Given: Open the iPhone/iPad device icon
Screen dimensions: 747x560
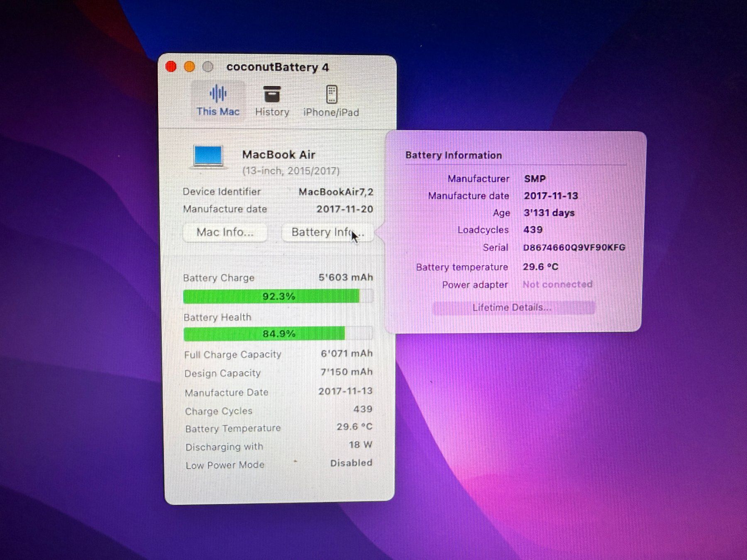Looking at the screenshot, I should tap(331, 94).
